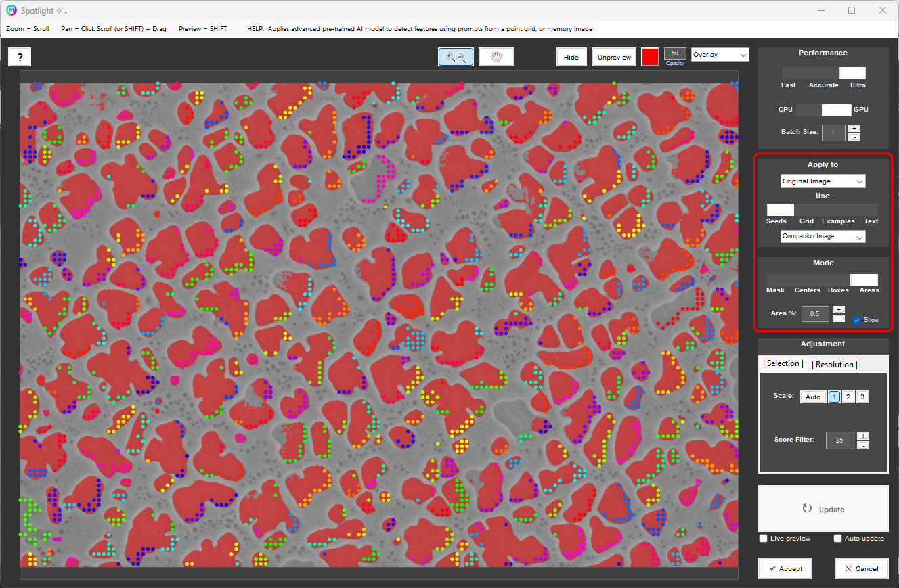This screenshot has height=588, width=899.
Task: Click the Opacity value field
Action: (x=675, y=53)
